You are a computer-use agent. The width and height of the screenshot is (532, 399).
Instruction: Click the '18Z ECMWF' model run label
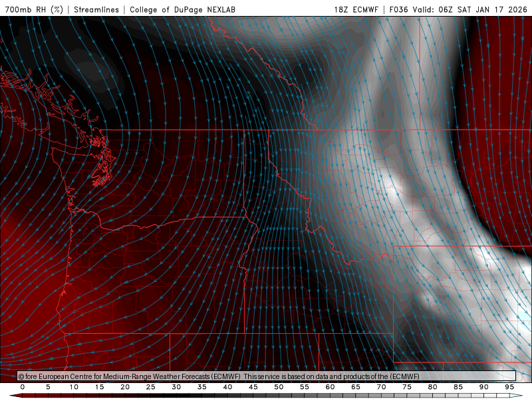356,9
